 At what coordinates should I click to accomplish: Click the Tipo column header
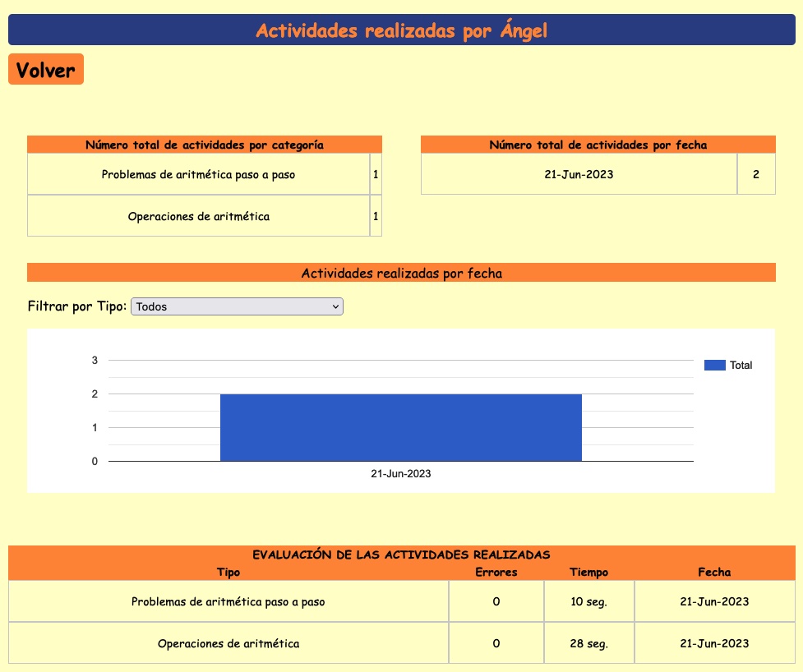[228, 572]
